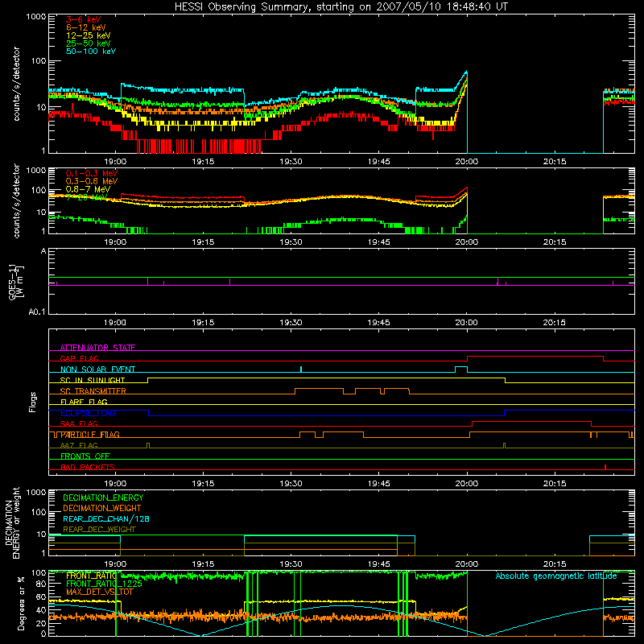Select the 3-6 keV legend label
This screenshot has width=644, height=644.
pyautogui.click(x=84, y=19)
